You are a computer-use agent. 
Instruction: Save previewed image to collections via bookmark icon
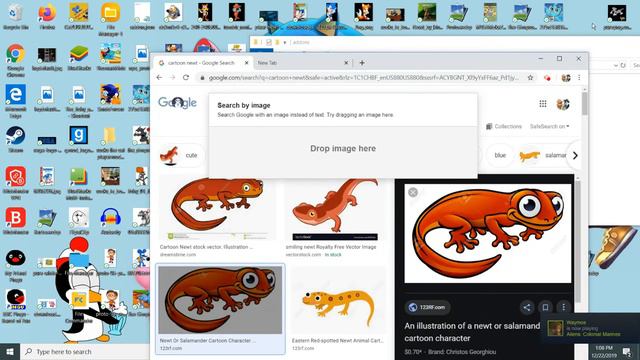[545, 307]
